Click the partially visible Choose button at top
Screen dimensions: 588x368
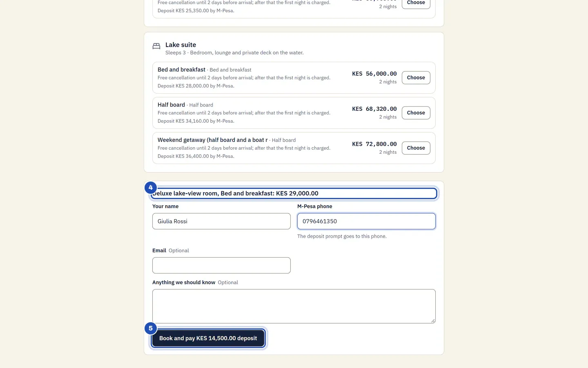point(416,4)
